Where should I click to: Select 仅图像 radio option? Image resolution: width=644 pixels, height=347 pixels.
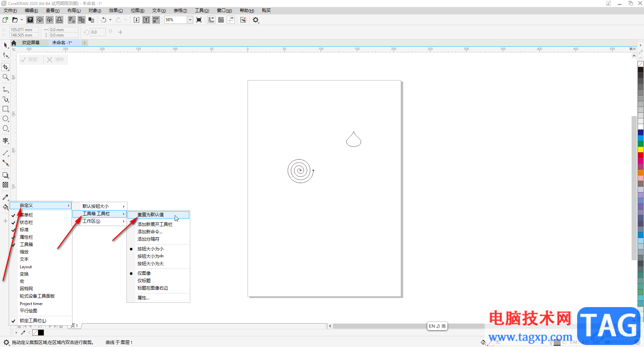point(158,273)
